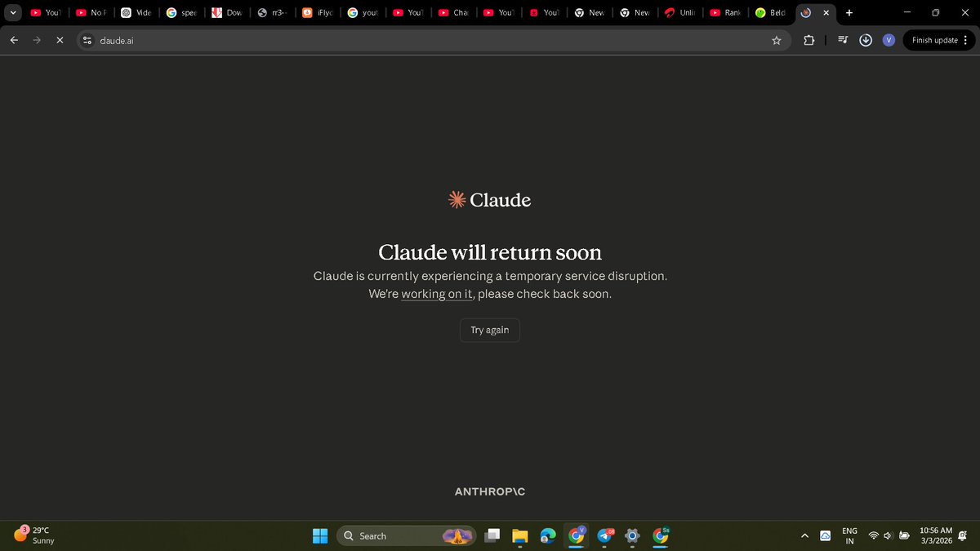Screen dimensions: 980x551
Task: Switch to the 'Dow' tab
Action: [227, 13]
